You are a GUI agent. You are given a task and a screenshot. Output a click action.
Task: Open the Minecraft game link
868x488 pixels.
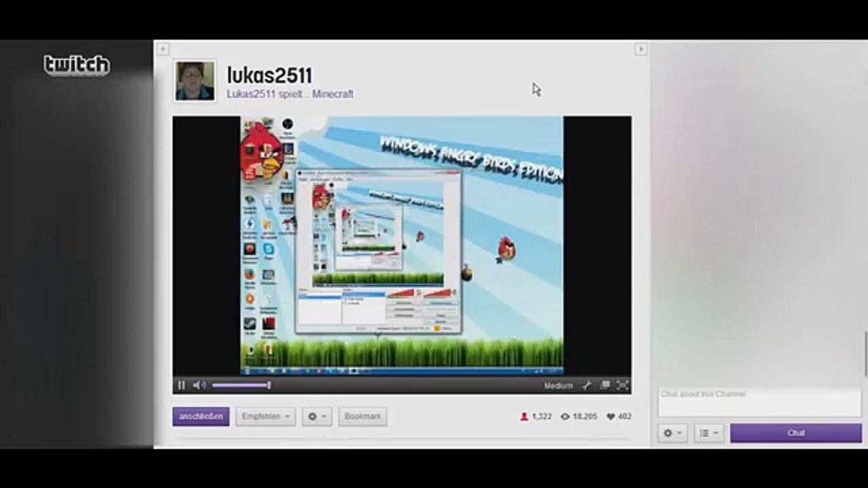pos(332,94)
